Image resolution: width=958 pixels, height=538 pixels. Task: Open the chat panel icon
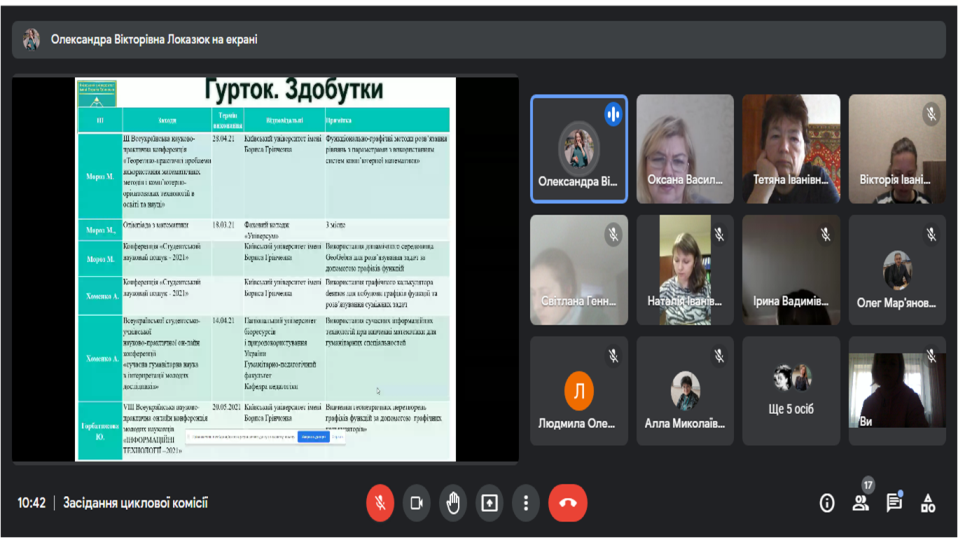tap(894, 503)
